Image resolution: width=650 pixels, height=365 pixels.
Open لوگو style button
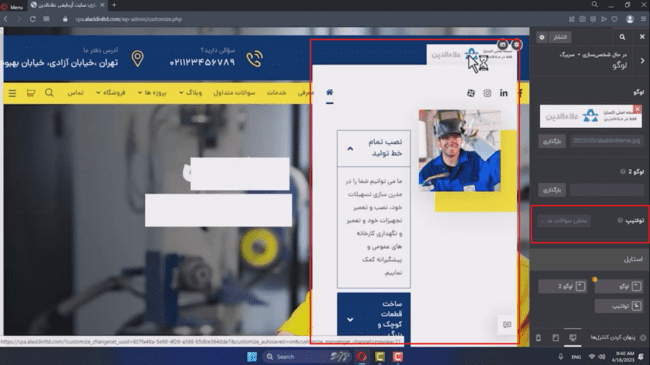point(619,286)
